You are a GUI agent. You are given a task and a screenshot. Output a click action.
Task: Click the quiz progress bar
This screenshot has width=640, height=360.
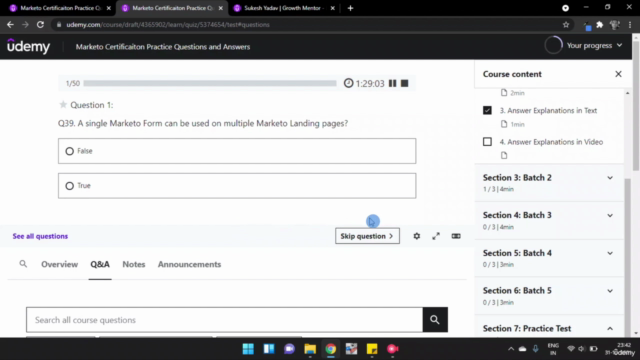coord(210,83)
